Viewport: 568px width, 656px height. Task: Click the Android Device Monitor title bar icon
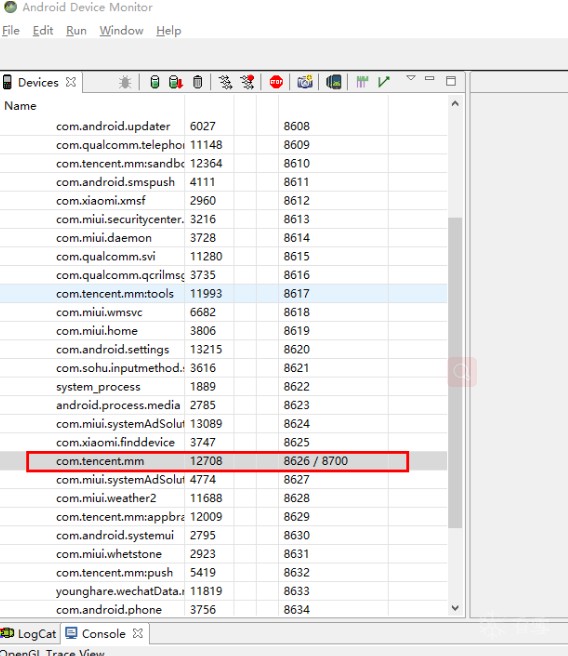[x=10, y=7]
